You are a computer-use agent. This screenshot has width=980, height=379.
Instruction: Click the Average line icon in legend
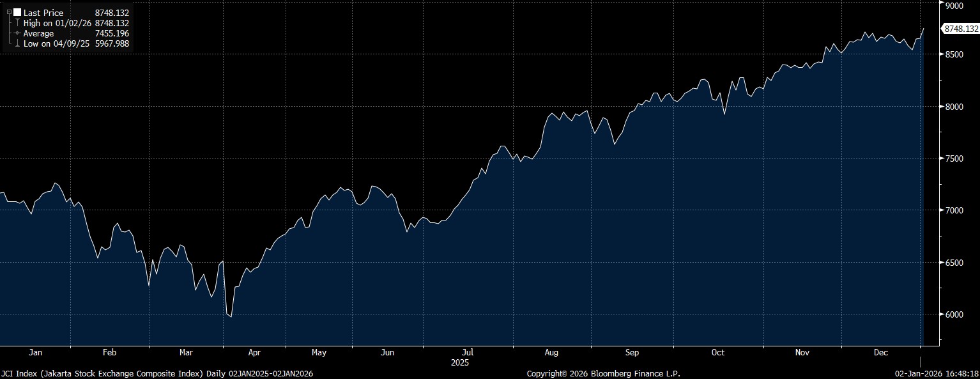(x=17, y=33)
